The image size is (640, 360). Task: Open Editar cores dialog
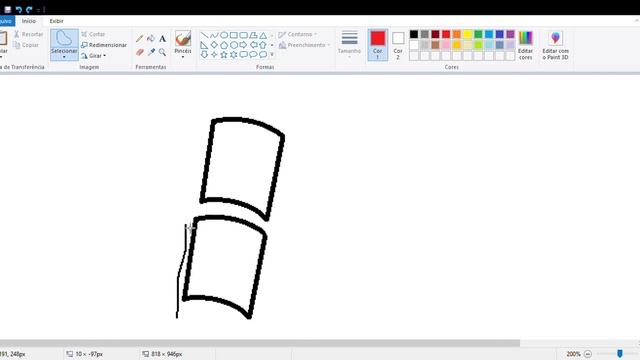click(525, 45)
